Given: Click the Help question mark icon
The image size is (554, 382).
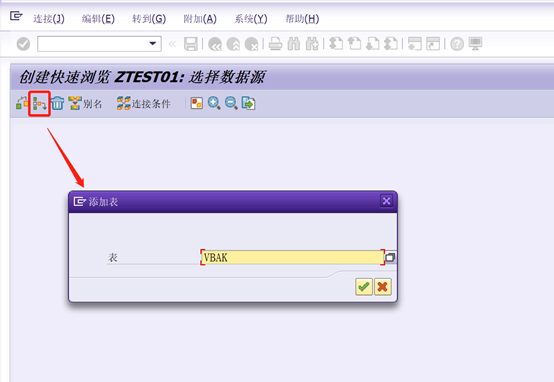Looking at the screenshot, I should [457, 44].
